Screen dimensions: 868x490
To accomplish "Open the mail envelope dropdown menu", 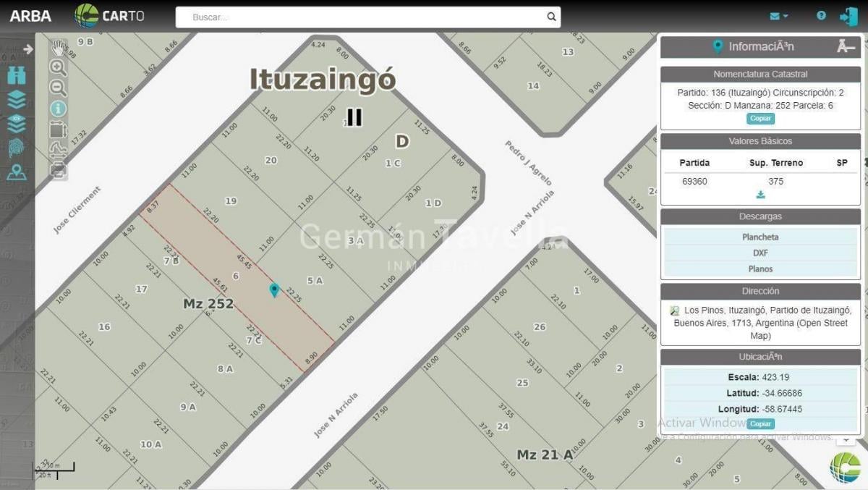I will [x=778, y=16].
